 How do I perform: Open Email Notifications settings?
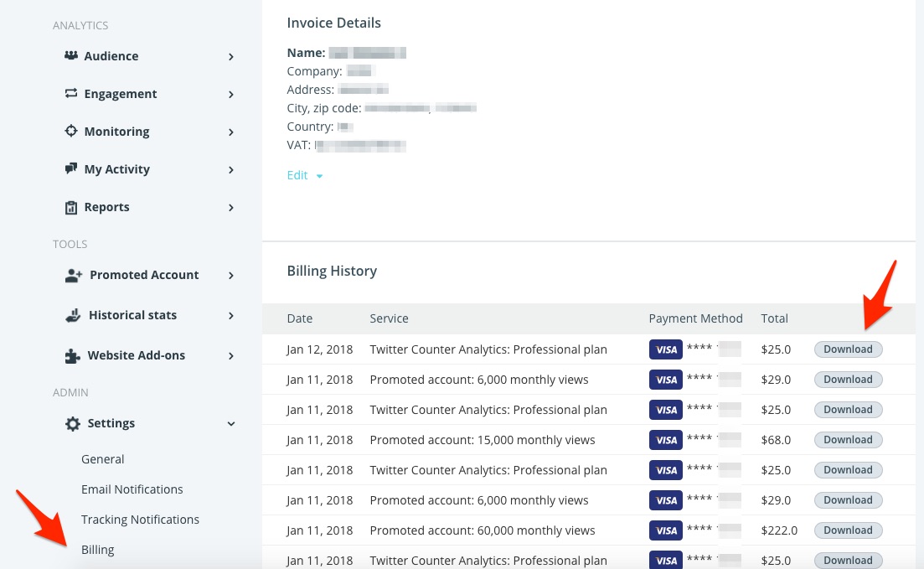click(132, 489)
